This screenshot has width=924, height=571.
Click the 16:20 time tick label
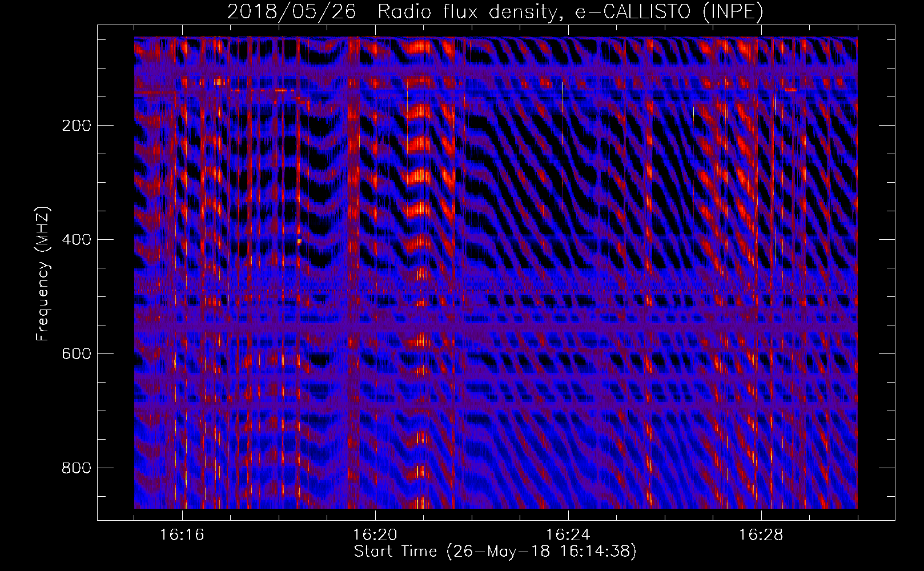pyautogui.click(x=375, y=535)
